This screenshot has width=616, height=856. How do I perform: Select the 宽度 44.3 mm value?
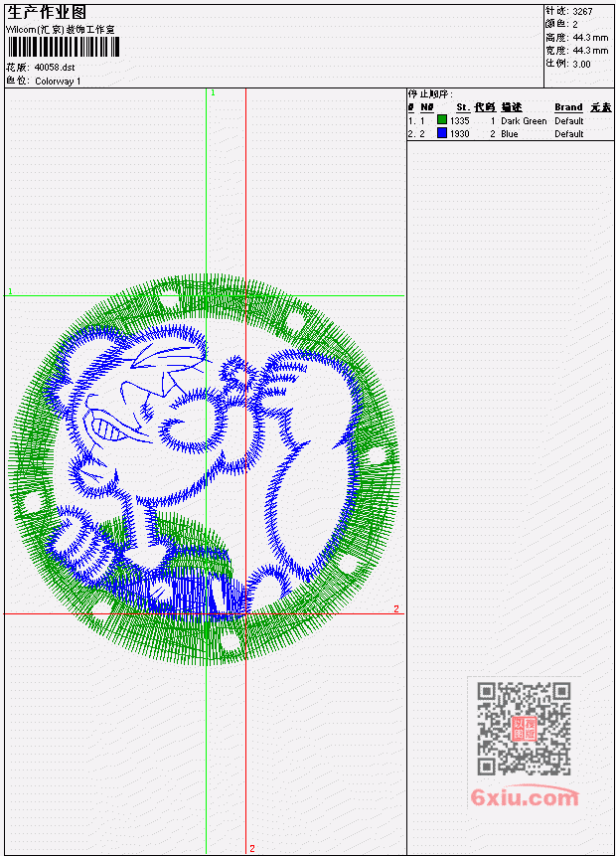(590, 51)
